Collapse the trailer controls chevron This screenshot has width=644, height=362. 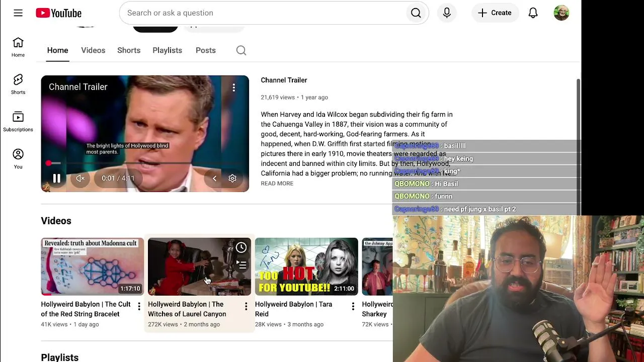pos(214,178)
